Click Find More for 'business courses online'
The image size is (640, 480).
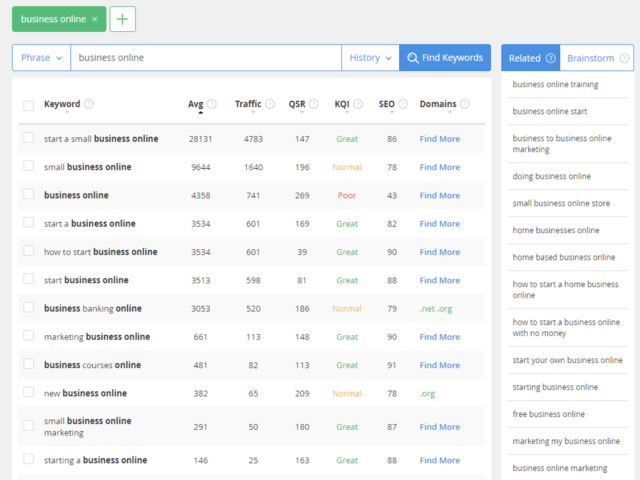(x=440, y=365)
